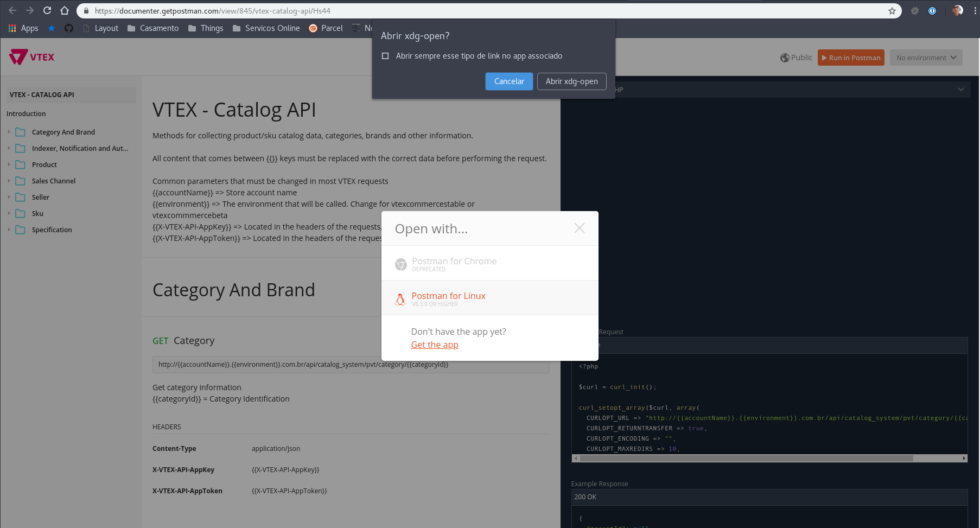The height and width of the screenshot is (528, 980).
Task: Open the Layout bookmark
Action: point(101,28)
